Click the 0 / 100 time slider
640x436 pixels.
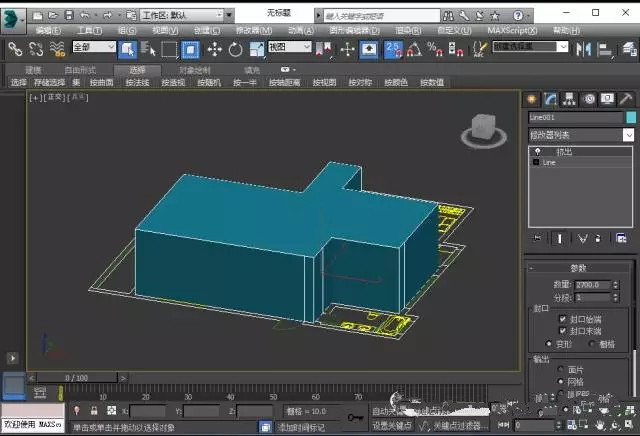point(77,378)
